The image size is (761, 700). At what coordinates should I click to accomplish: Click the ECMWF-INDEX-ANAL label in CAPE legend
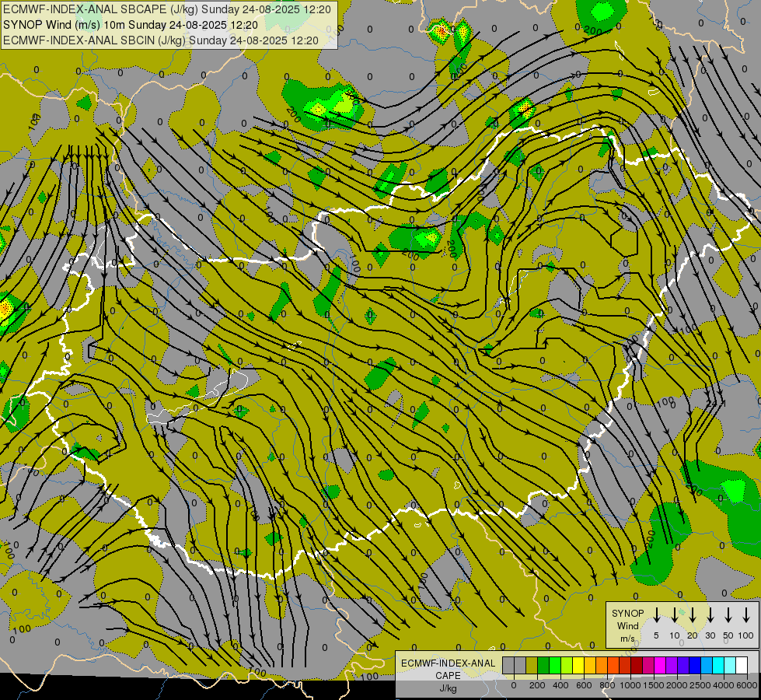coord(448,663)
